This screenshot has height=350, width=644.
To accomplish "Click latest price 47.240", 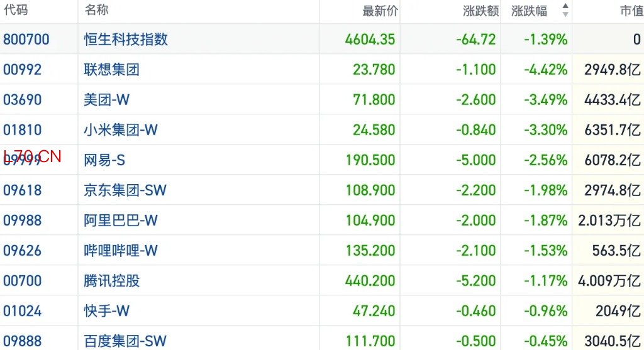I will coord(374,310).
